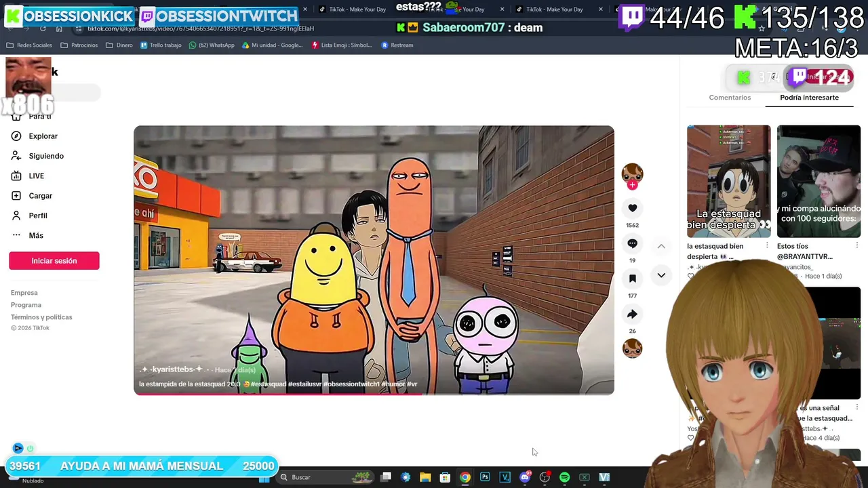Open Cargar in the sidebar

(40, 196)
